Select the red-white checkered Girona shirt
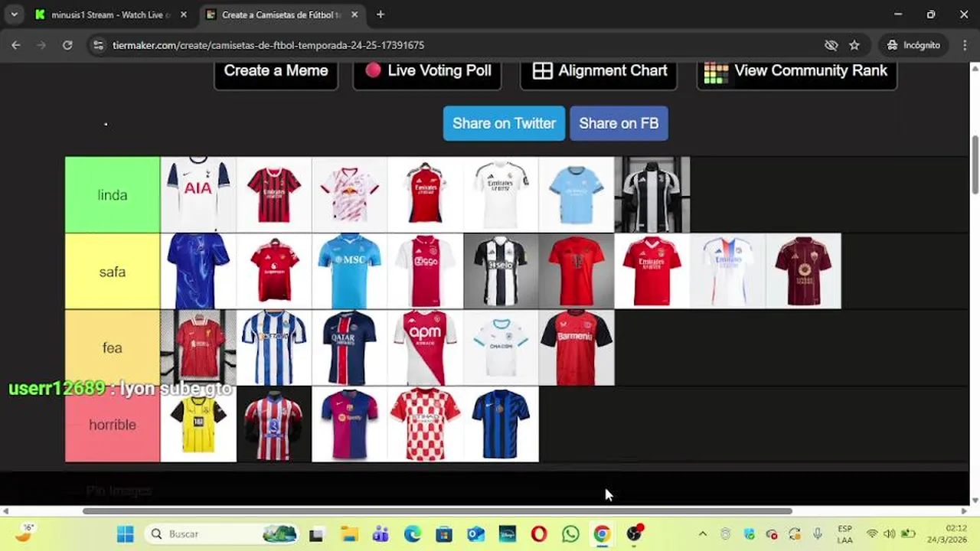Viewport: 980px width, 551px height. coord(426,424)
